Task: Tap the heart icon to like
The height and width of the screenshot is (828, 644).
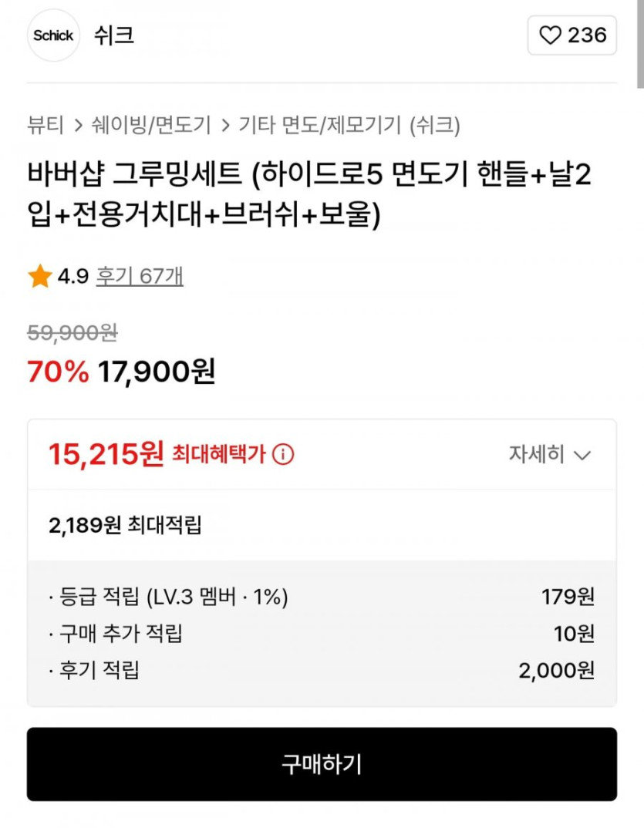Action: pyautogui.click(x=550, y=35)
